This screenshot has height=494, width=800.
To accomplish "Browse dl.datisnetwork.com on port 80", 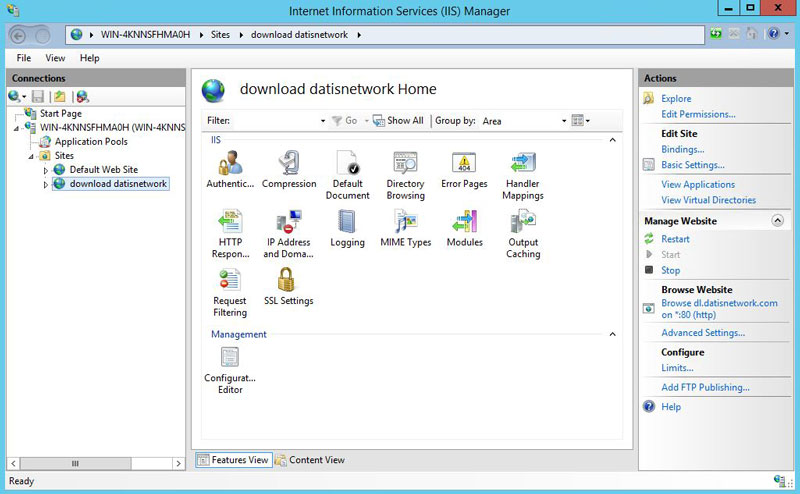I will (719, 309).
